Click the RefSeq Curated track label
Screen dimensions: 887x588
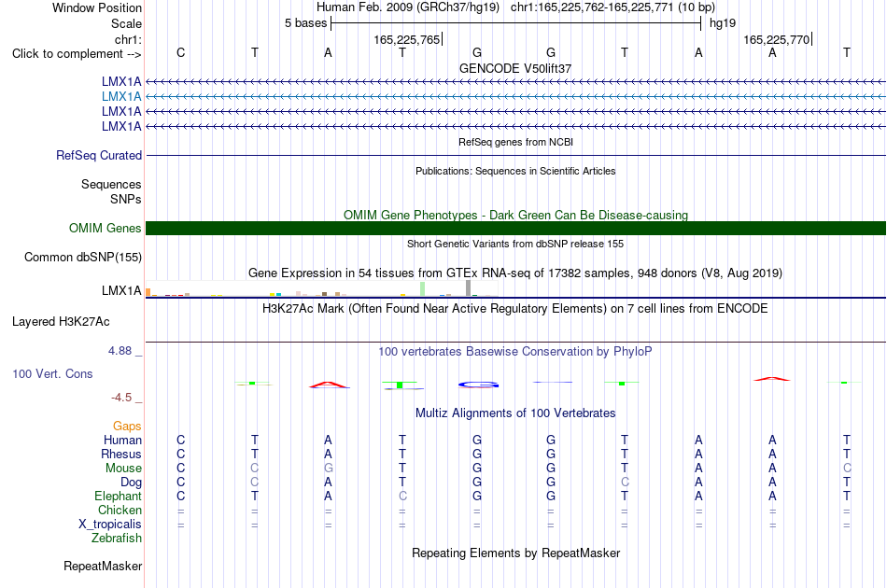[x=98, y=156]
